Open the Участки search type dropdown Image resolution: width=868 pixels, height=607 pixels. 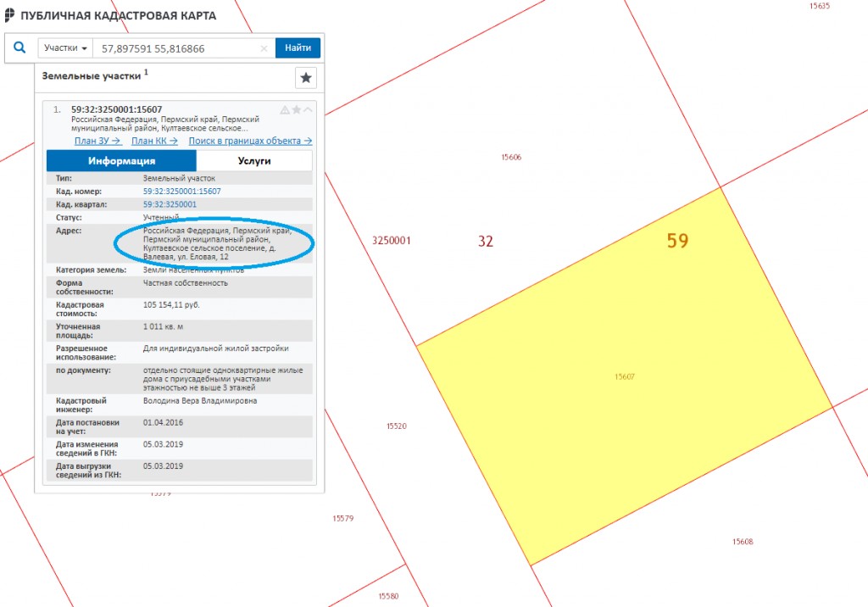click(x=65, y=48)
